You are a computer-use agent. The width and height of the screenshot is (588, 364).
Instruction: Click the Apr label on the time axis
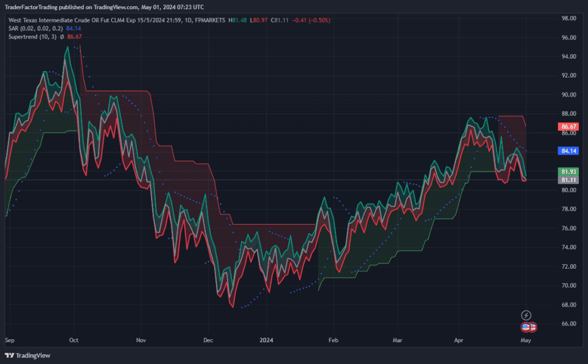click(x=459, y=340)
